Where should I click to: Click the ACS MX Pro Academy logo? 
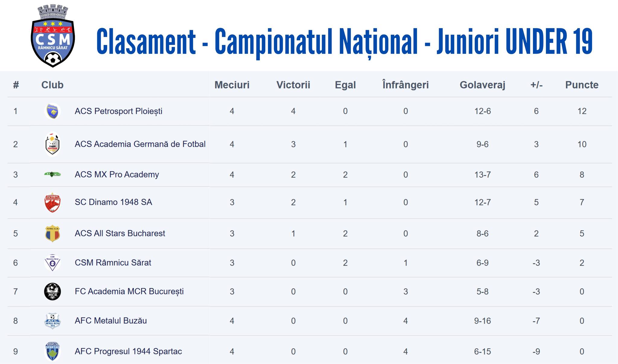pyautogui.click(x=53, y=174)
